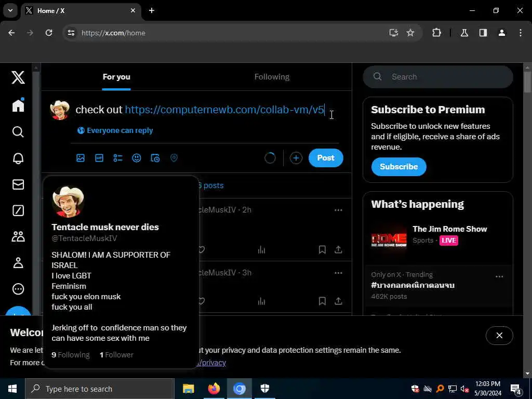
Task: Add a GIF to the post
Action: pos(99,158)
